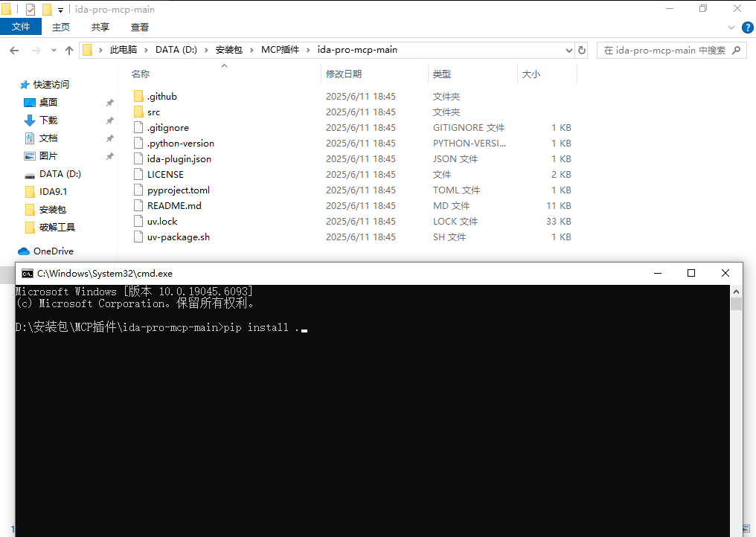Select the README.md file icon
The width and height of the screenshot is (756, 537).
138,206
